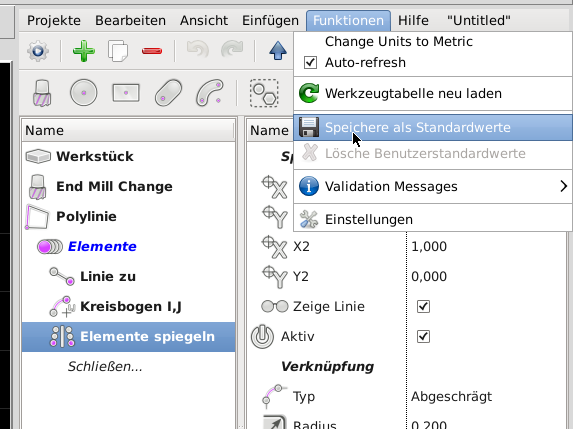
Task: Select the straight slot tool icon
Action: click(168, 92)
